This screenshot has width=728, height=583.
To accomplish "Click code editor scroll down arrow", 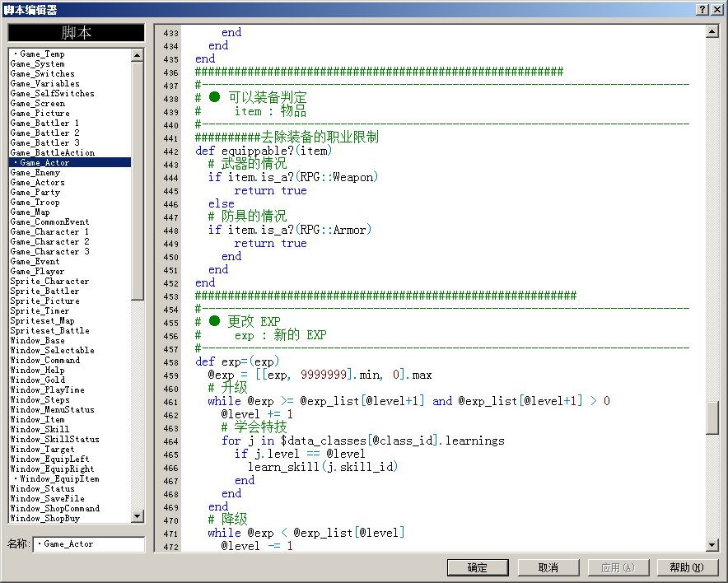I will point(712,544).
